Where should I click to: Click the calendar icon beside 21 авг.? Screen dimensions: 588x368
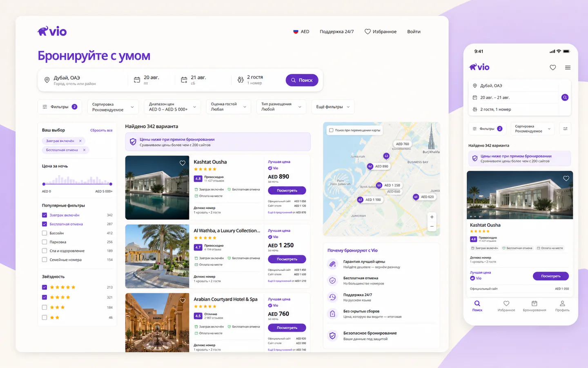pyautogui.click(x=184, y=80)
